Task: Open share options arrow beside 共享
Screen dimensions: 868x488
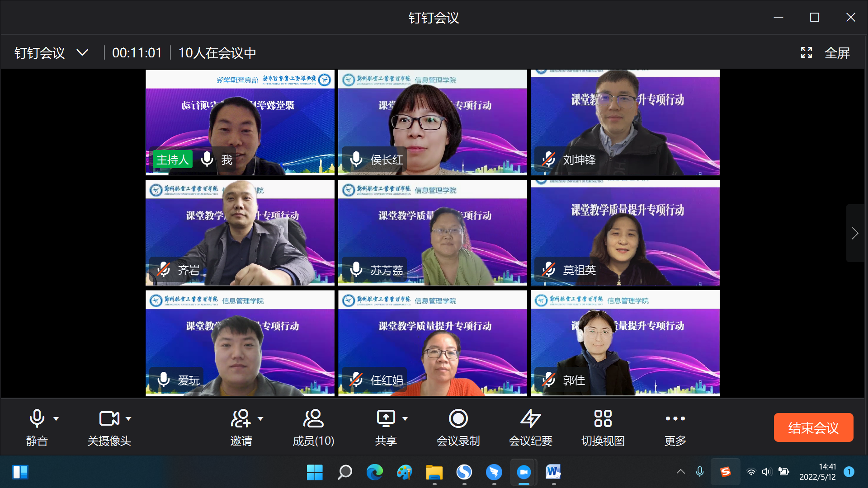Action: tap(405, 419)
